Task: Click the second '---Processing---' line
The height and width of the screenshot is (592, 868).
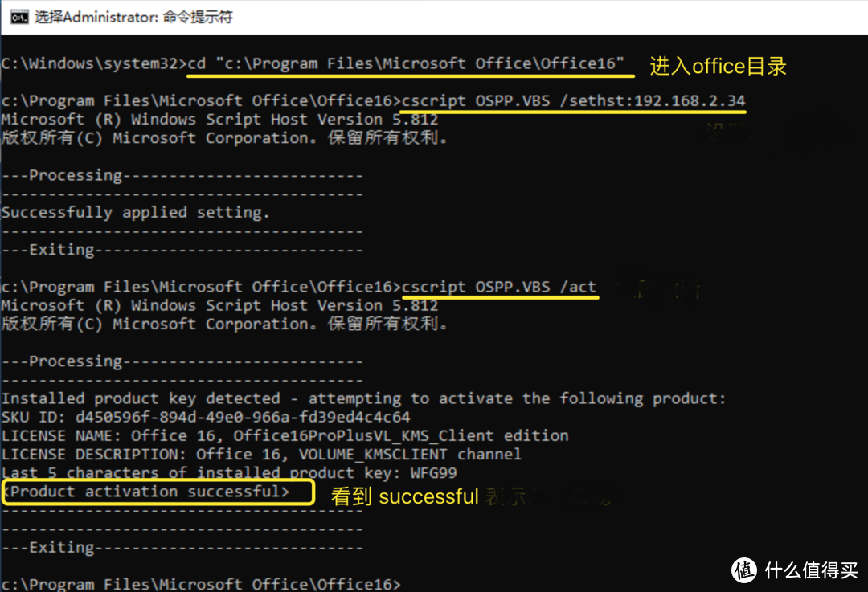Action: pyautogui.click(x=182, y=361)
